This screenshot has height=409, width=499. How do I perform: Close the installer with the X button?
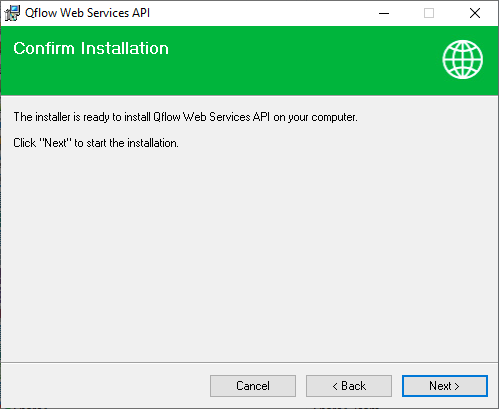point(475,13)
